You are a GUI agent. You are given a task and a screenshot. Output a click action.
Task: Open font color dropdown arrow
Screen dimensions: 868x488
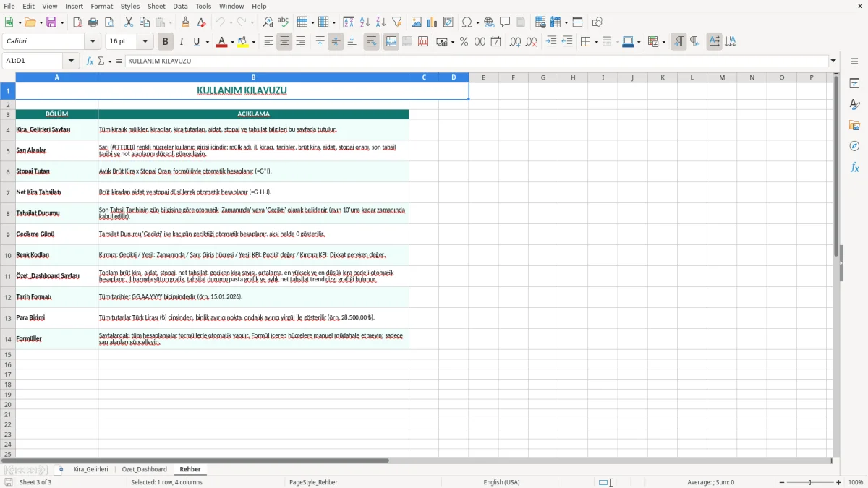[232, 42]
